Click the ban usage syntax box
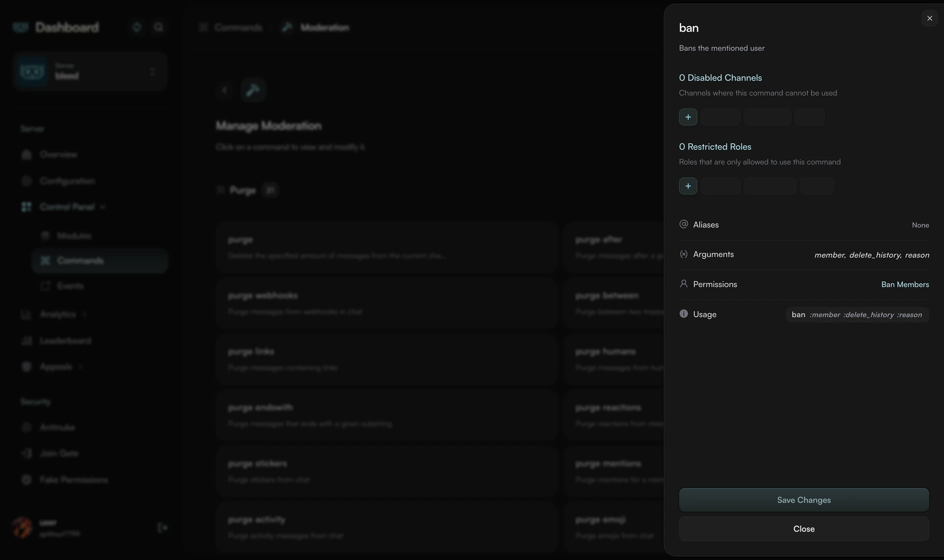944x560 pixels. (x=857, y=314)
